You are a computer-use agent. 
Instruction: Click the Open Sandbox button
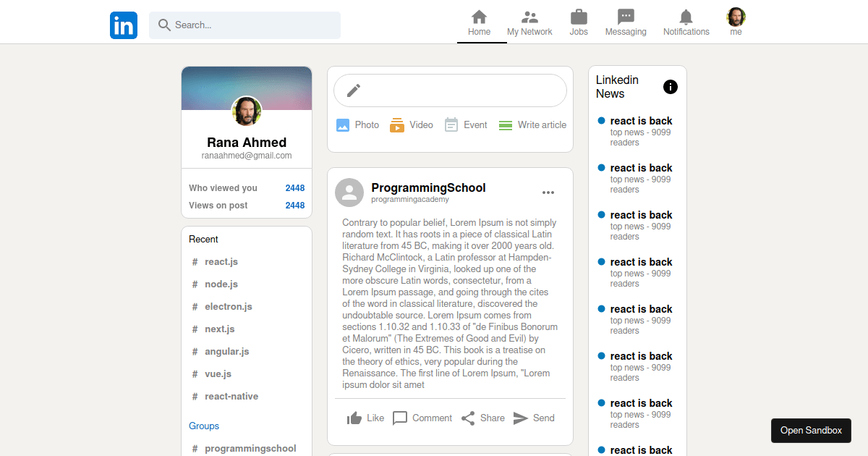point(811,430)
